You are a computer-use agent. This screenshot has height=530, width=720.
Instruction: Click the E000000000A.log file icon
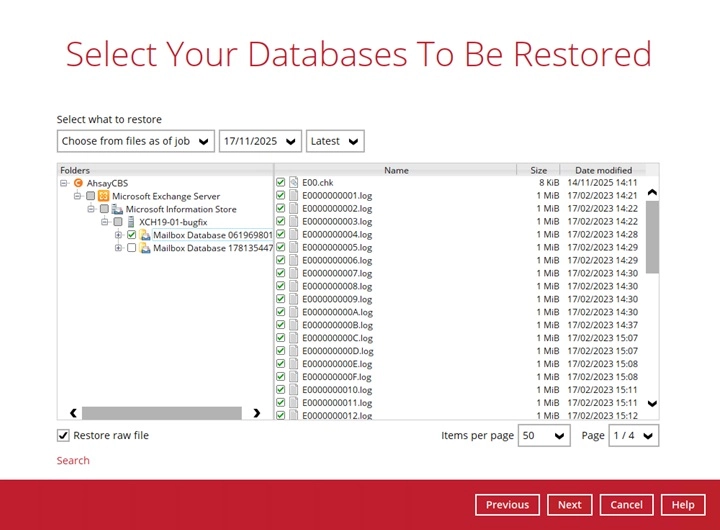click(294, 312)
